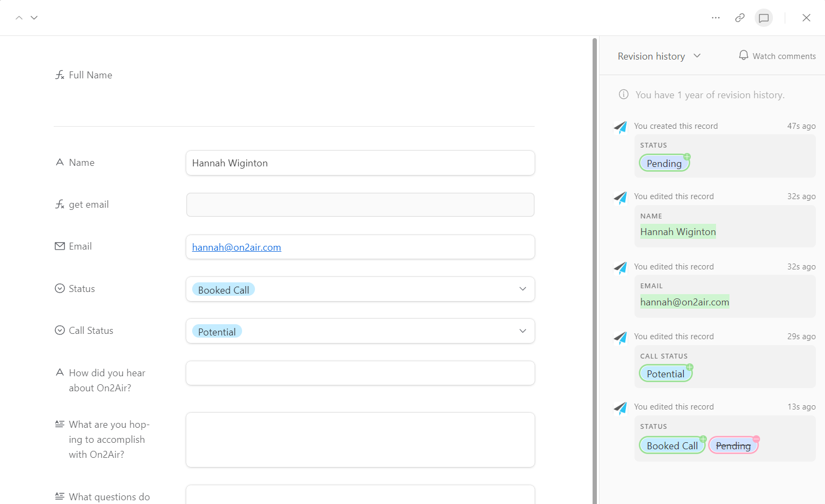
Task: Click the single select icon beside Status
Action: 60,288
